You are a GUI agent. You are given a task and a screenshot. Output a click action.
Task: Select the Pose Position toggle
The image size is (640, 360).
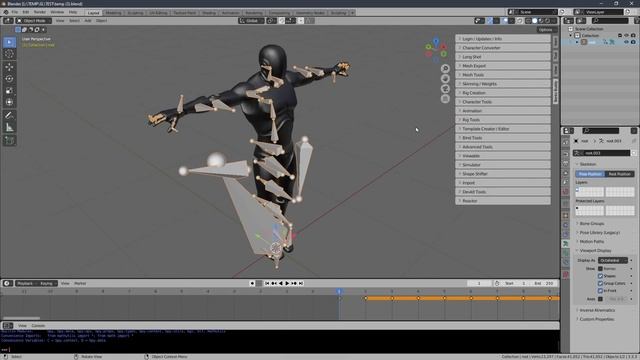[x=590, y=174]
